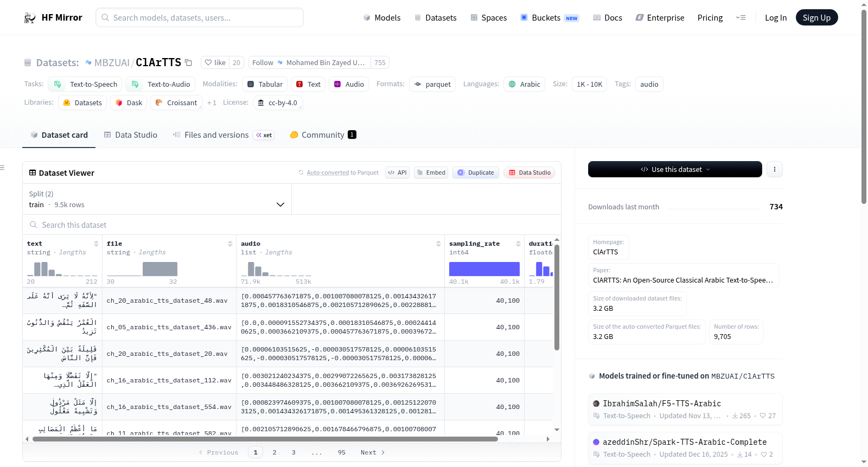
Task: Open Data Studio from viewer header button
Action: pos(529,172)
